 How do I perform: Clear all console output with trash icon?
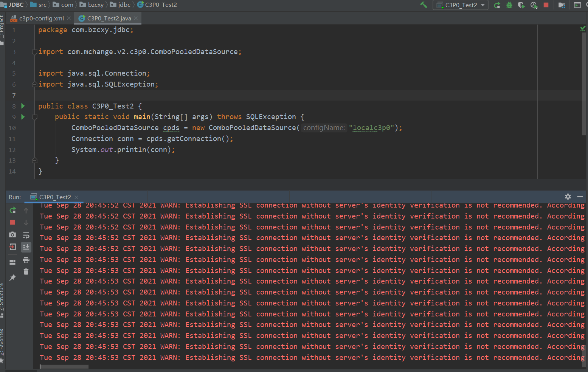(x=26, y=271)
